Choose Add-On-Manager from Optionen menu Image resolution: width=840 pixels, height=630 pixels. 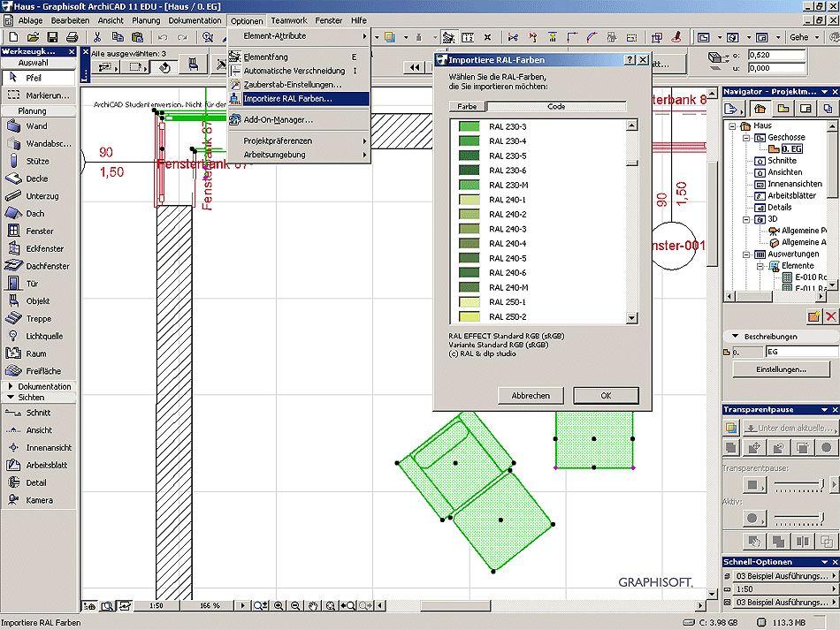click(278, 119)
